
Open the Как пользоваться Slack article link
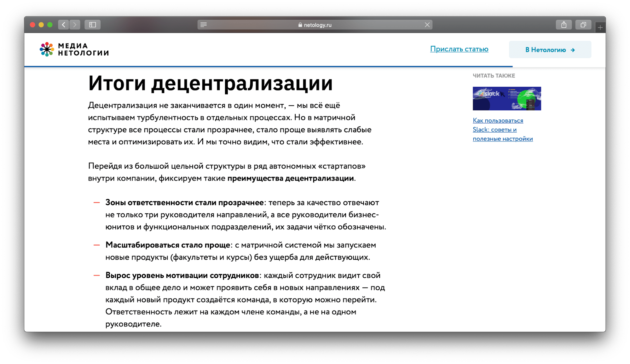pos(497,129)
